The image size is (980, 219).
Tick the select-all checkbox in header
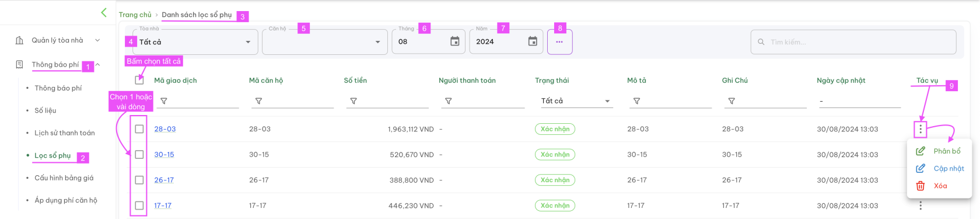click(x=139, y=80)
